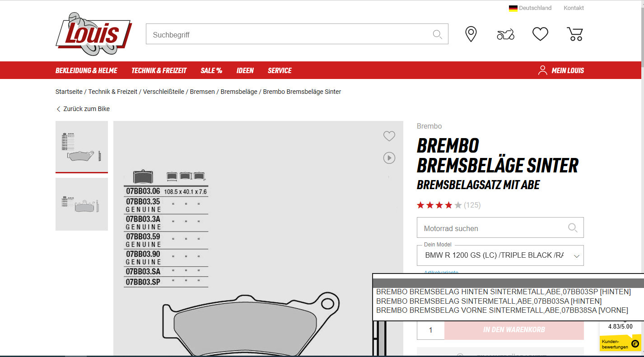Open the Technik & Freizeit menu
Image resolution: width=644 pixels, height=357 pixels.
[159, 70]
